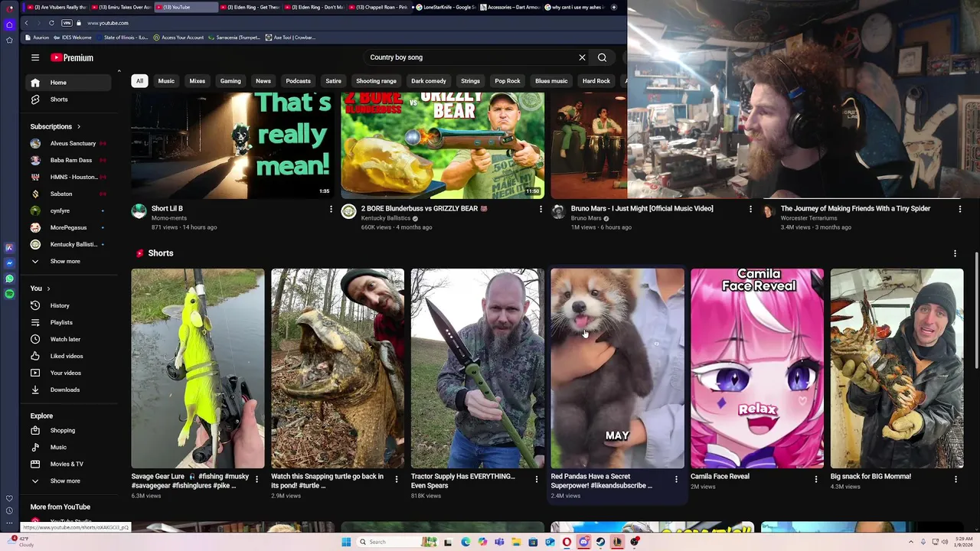Viewport: 980px width, 551px height.
Task: Open the Steam icon in taskbar
Action: click(600, 542)
